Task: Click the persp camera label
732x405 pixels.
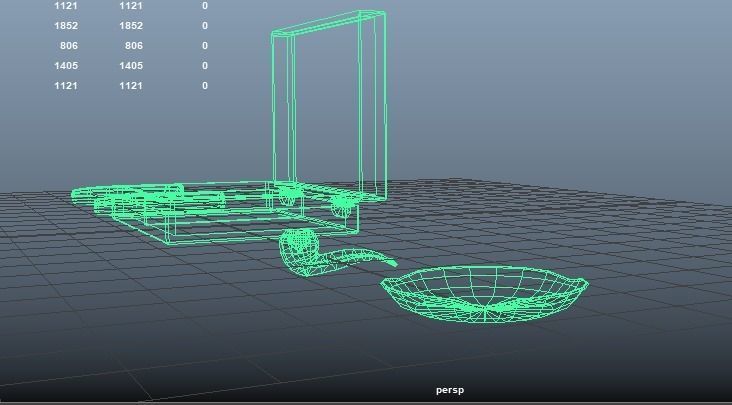Action: pos(450,391)
